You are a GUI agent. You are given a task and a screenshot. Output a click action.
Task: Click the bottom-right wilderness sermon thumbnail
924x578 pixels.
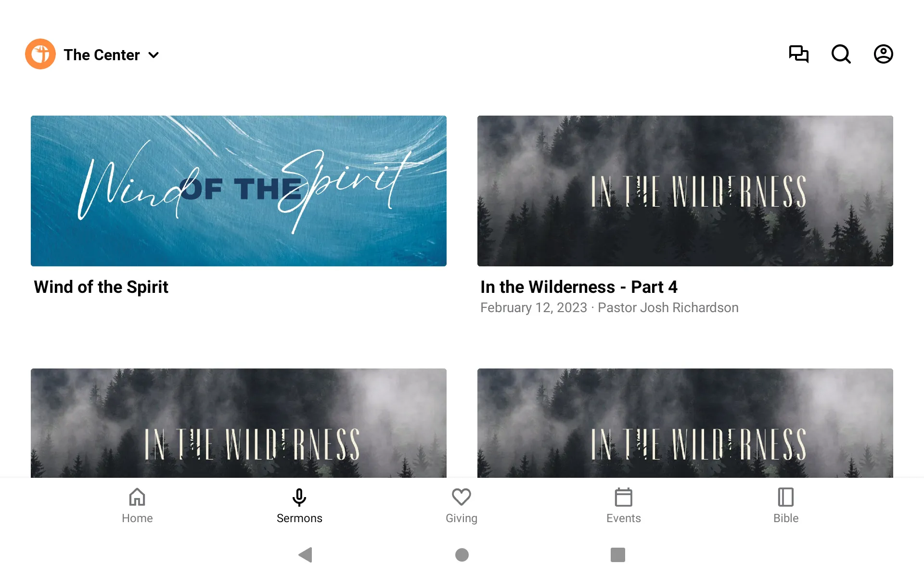(x=684, y=423)
